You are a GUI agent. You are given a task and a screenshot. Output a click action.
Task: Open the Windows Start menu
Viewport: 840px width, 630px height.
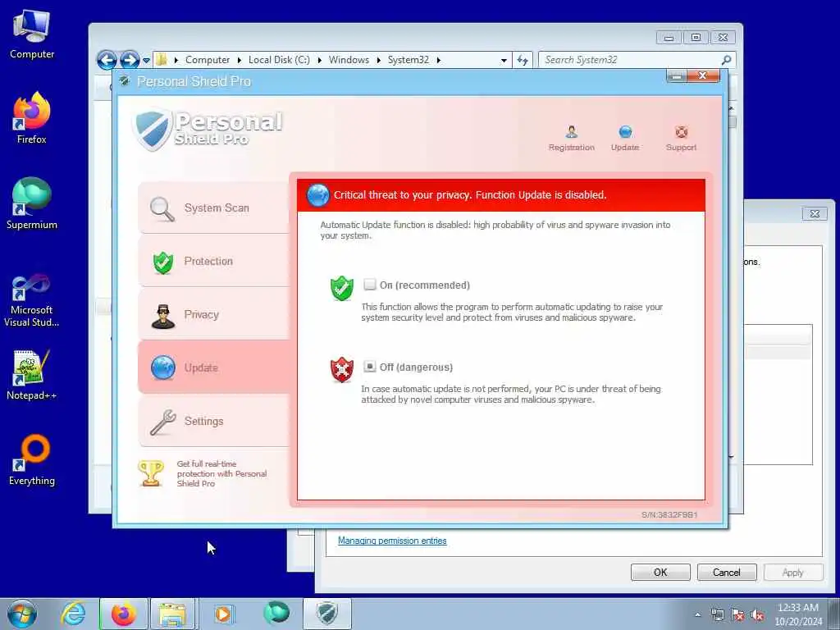22,614
